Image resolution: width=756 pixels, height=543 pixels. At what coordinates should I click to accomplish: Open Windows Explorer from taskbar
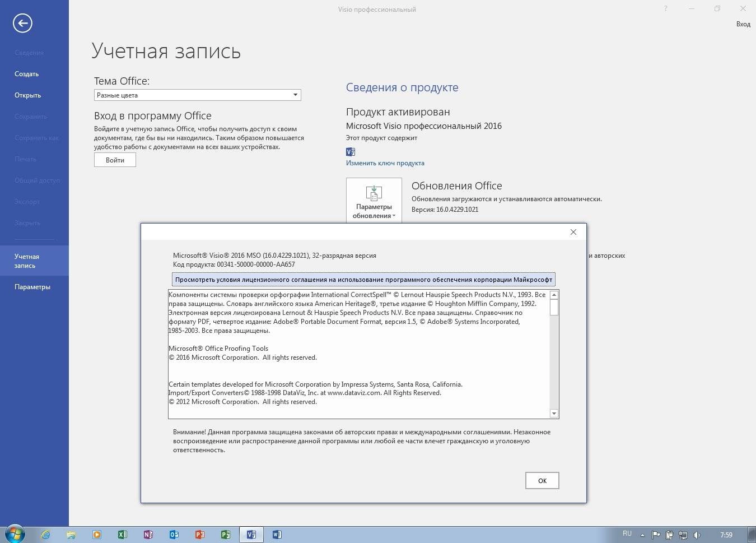coord(71,535)
